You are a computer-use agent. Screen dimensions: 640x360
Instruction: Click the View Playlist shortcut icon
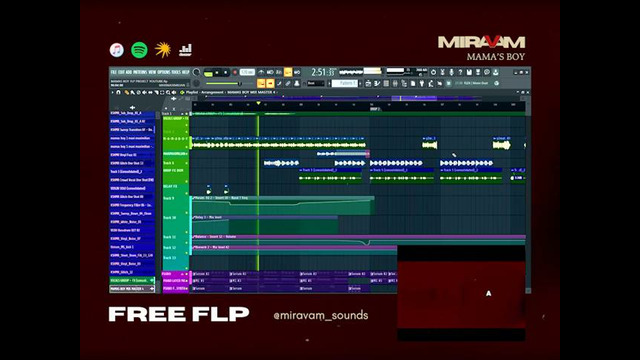click(x=368, y=83)
